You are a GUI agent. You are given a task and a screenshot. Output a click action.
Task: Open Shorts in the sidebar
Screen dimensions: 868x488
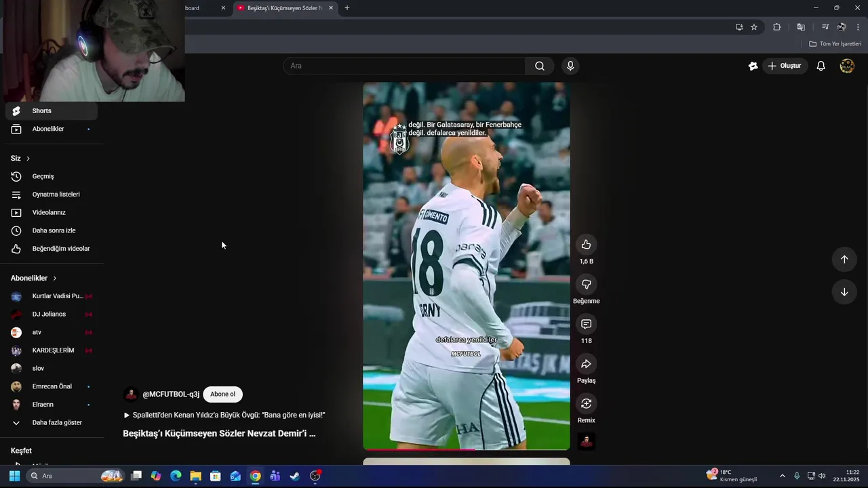coord(52,111)
